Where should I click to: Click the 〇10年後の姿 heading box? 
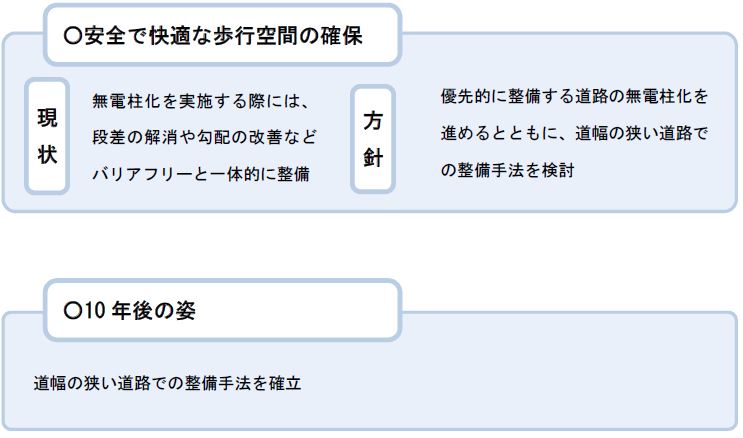(223, 310)
